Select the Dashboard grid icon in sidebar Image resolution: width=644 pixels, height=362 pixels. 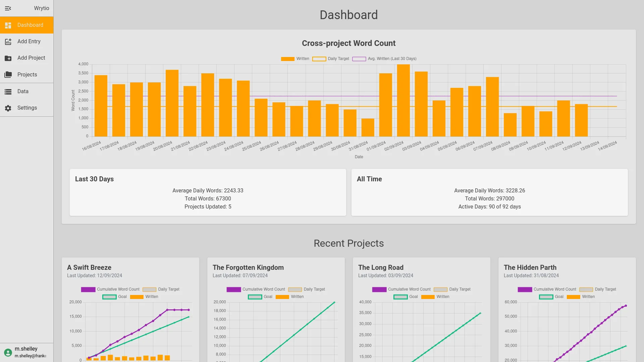pos(8,25)
